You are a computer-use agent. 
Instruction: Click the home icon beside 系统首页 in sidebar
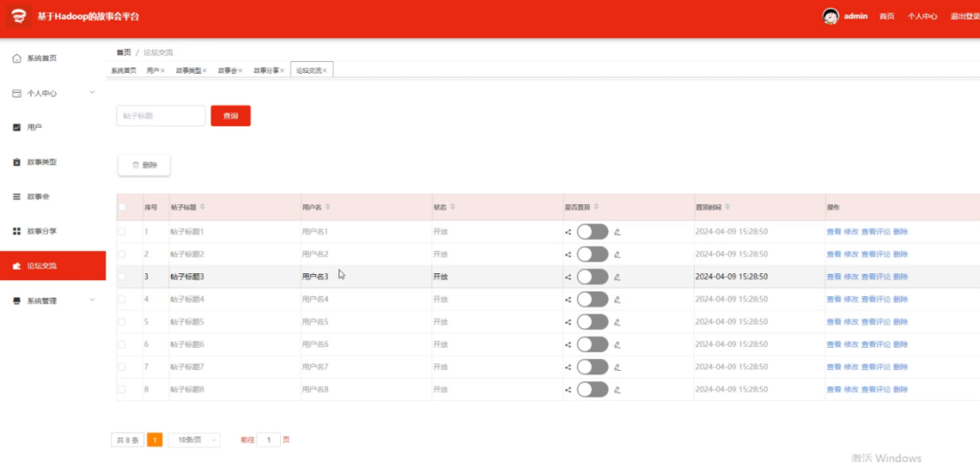17,59
